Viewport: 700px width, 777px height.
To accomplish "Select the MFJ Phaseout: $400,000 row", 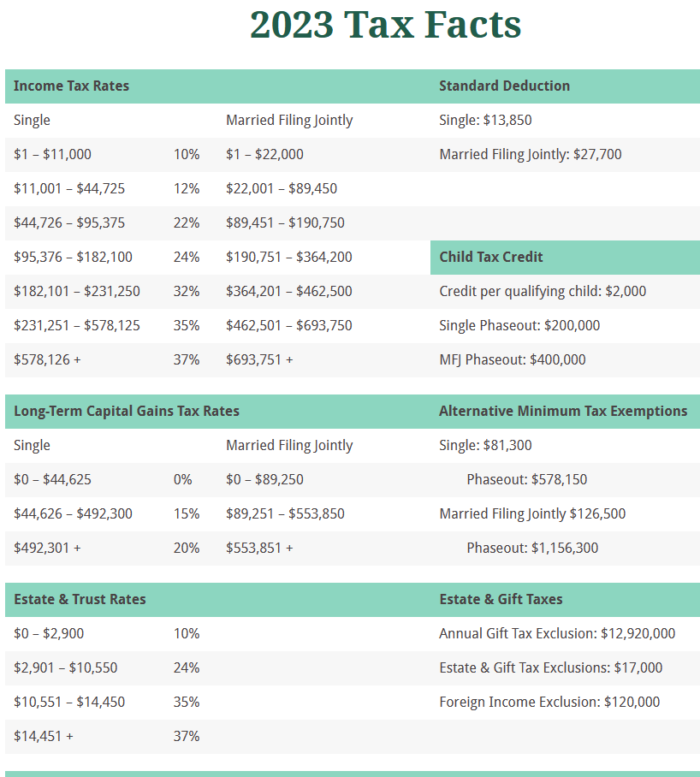I will coord(512,359).
